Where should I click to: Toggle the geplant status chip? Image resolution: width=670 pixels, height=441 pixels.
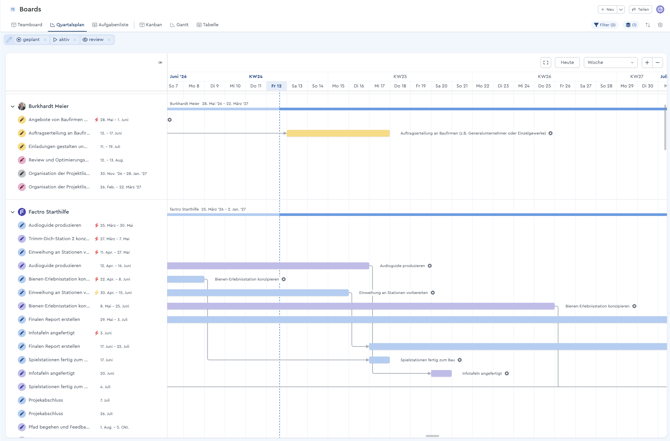(28, 40)
